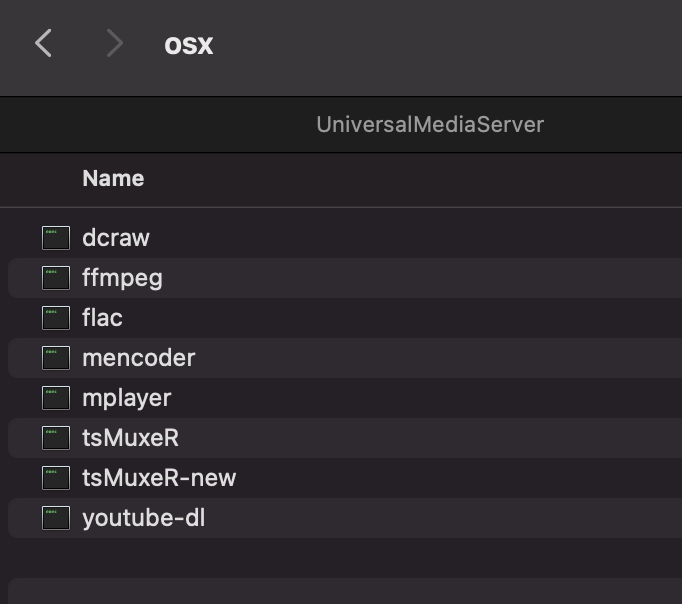Select the youtube-dl file name

tap(144, 518)
